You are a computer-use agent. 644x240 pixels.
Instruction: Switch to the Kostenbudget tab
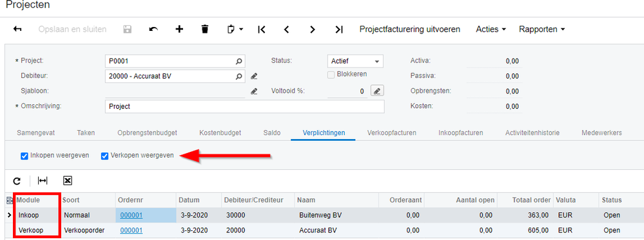coord(220,133)
